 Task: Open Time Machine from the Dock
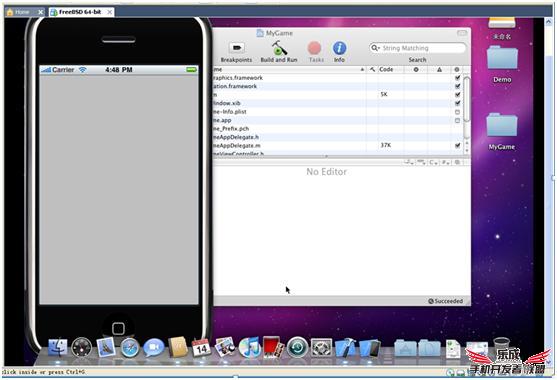tap(297, 347)
